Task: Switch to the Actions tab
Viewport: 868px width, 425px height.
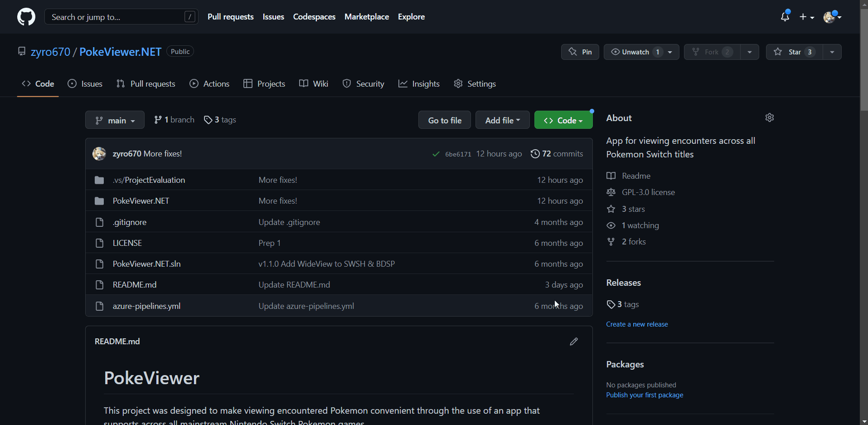Action: tap(209, 84)
